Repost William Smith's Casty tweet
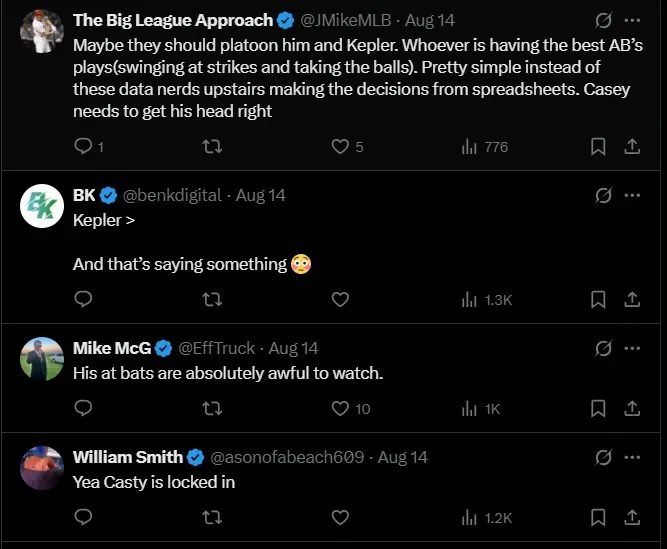 point(212,517)
